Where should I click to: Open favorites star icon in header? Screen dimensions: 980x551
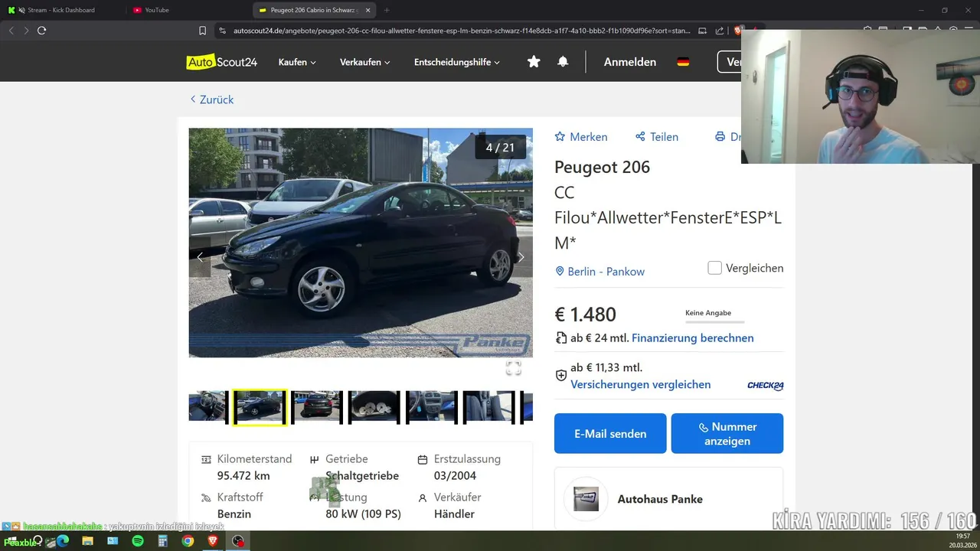point(534,62)
